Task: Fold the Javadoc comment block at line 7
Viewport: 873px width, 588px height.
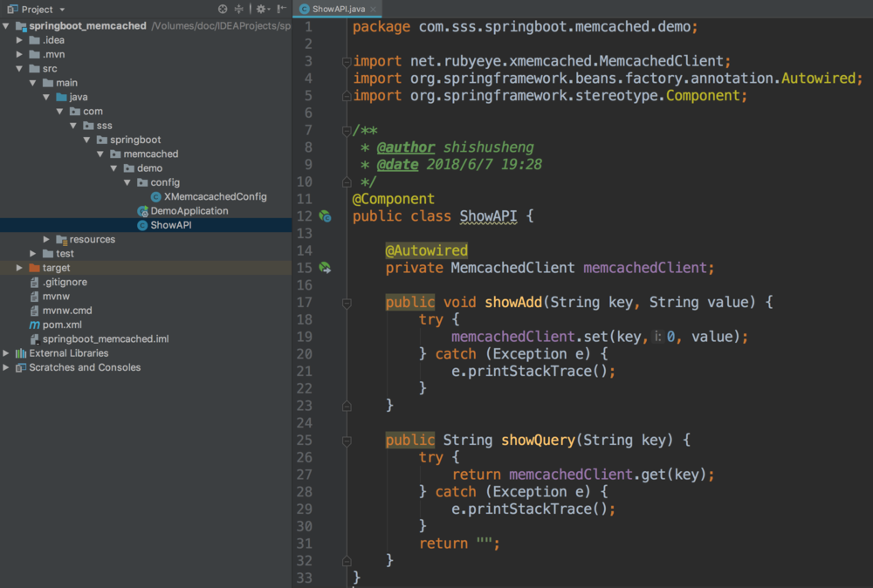Action: (x=347, y=131)
